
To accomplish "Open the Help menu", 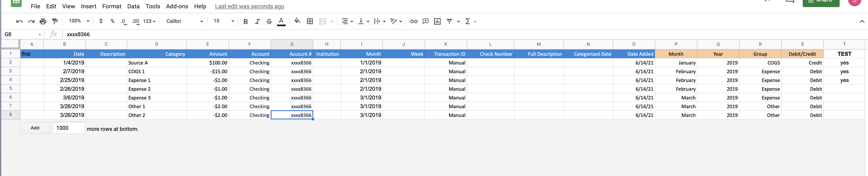I will click(x=200, y=6).
